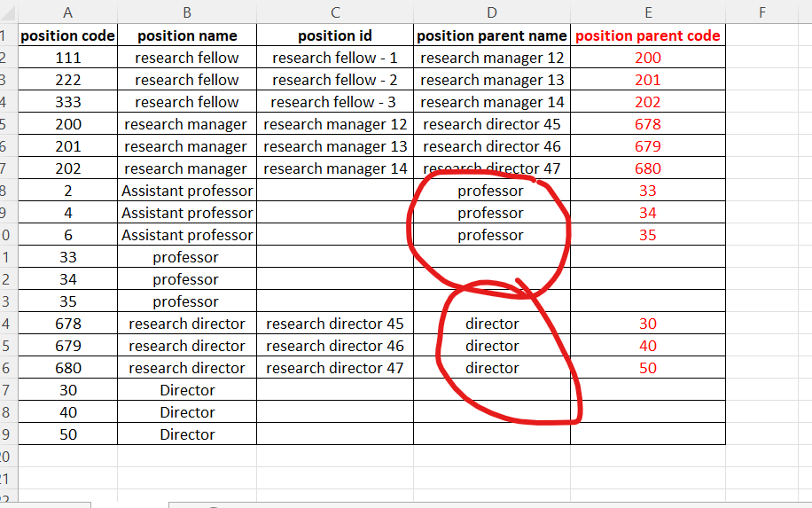Click the cell with position code 333

(x=67, y=102)
